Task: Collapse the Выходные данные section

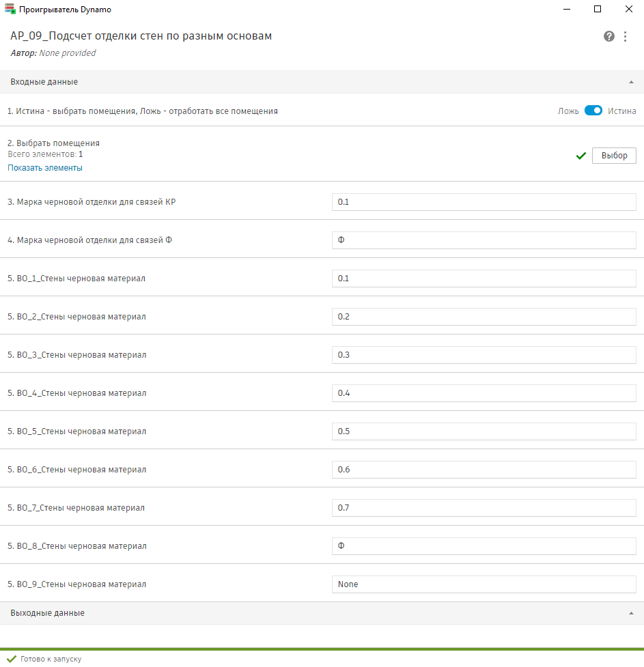Action: tap(631, 613)
